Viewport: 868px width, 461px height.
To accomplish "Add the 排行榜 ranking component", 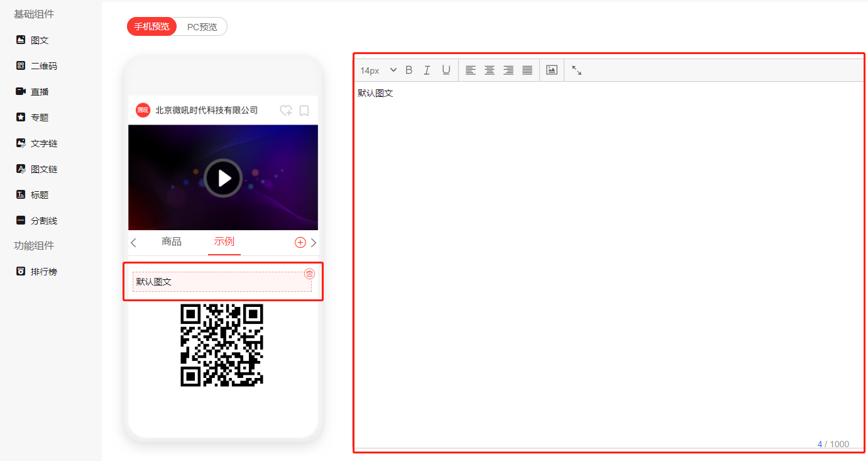I will point(36,272).
